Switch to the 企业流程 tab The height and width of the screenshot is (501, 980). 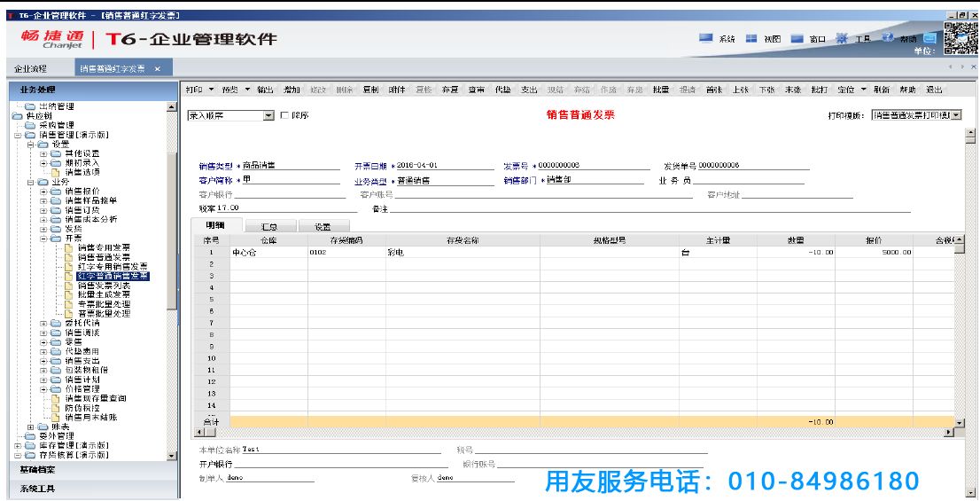[x=31, y=69]
